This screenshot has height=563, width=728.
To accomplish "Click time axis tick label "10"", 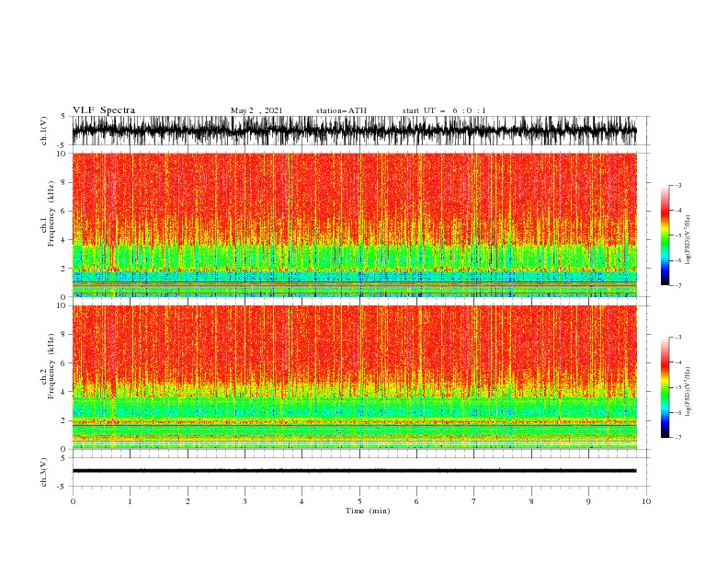I will point(646,501).
